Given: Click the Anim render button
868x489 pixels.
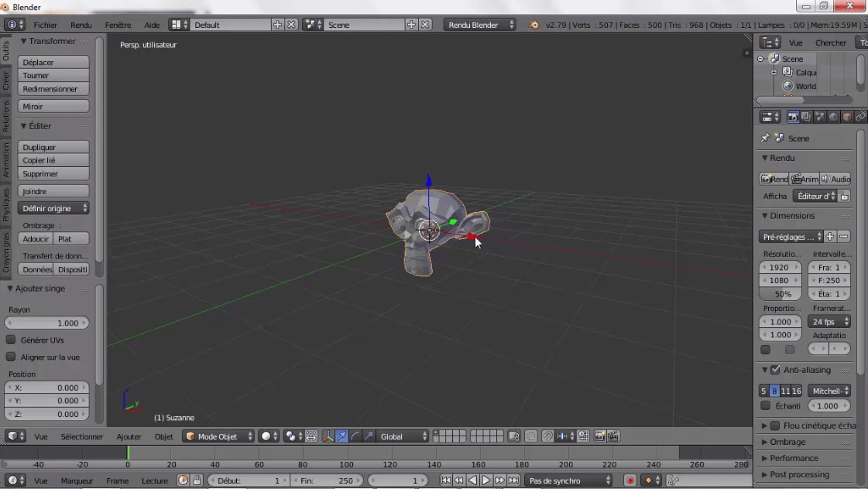Looking at the screenshot, I should pos(805,179).
